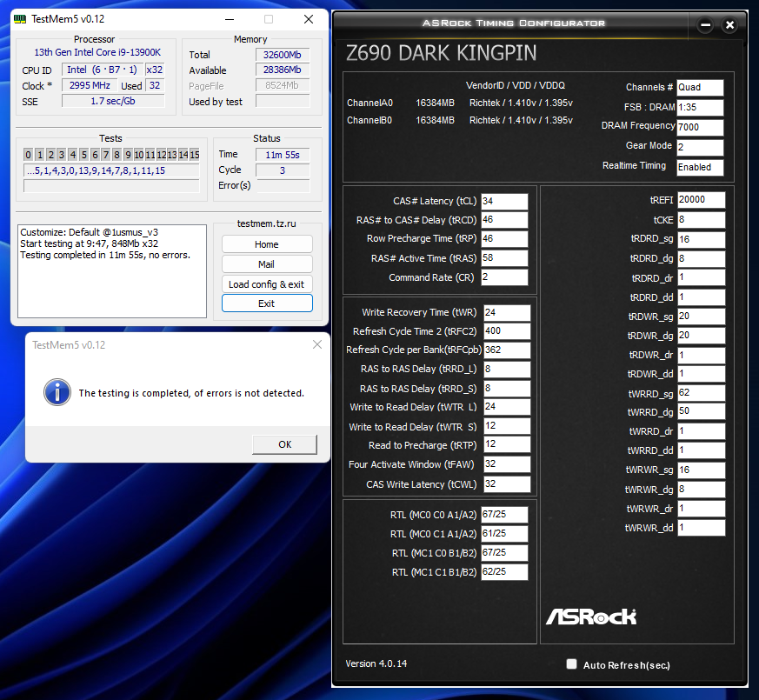Click Load config & exit button

[x=267, y=284]
